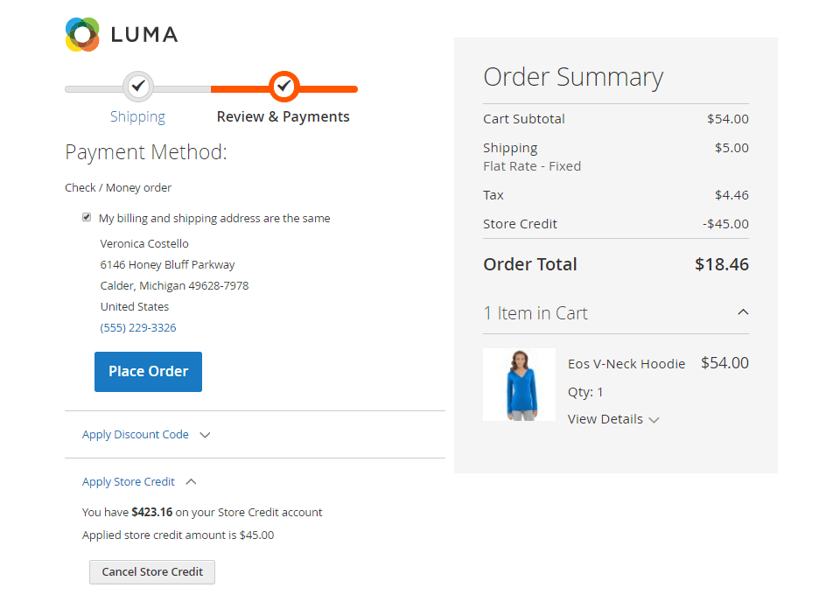Click the phone number (555) 229-3326 link
This screenshot has height=616, width=840.
click(x=138, y=328)
